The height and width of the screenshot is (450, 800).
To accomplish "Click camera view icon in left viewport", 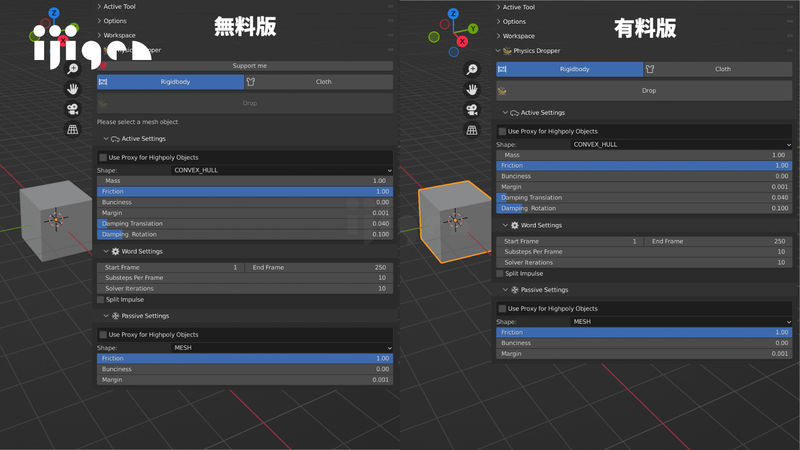I will pos(72,109).
